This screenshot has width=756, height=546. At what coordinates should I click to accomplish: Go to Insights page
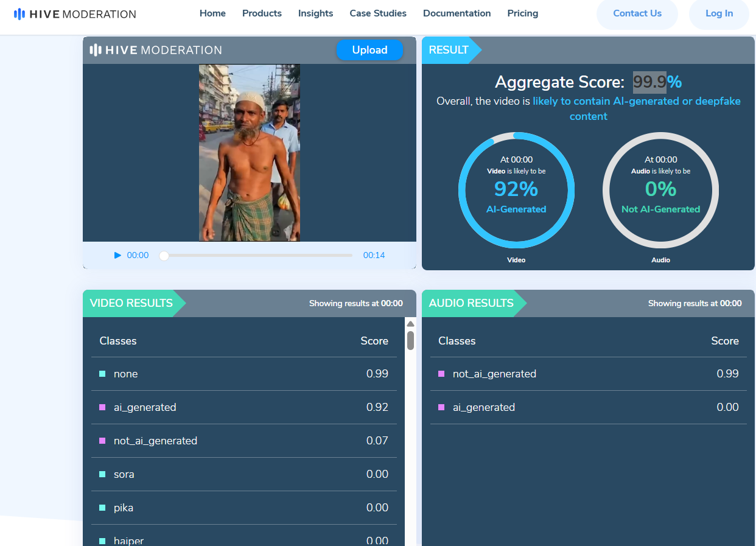coord(315,13)
